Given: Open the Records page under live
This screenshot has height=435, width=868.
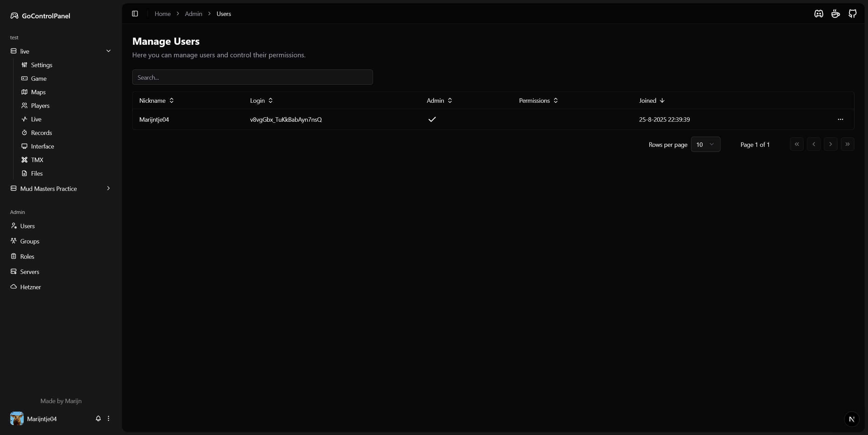Looking at the screenshot, I should tap(41, 133).
